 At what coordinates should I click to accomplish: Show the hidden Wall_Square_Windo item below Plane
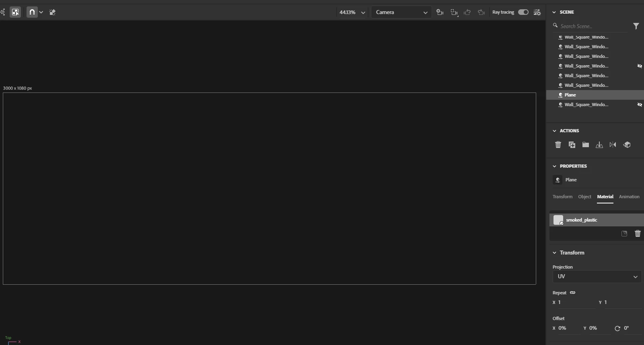640,105
